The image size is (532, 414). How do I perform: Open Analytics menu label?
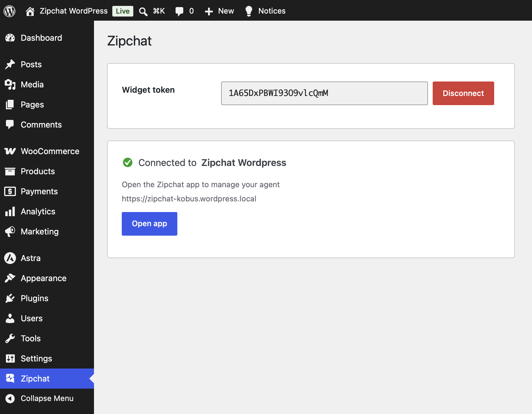pos(38,211)
